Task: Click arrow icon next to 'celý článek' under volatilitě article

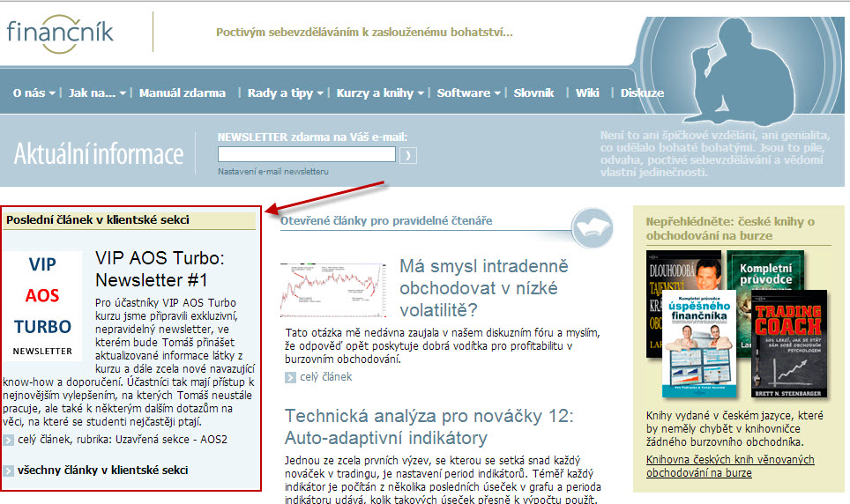Action: pos(291,378)
